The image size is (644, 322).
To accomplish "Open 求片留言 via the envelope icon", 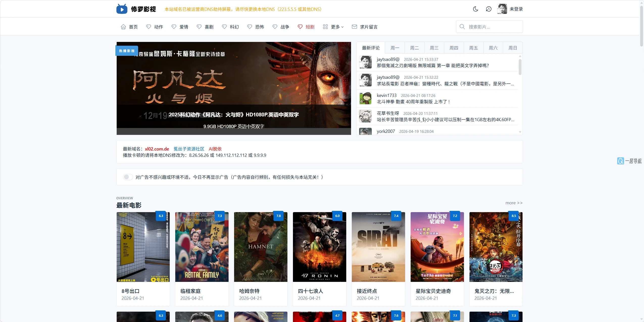I will [354, 27].
